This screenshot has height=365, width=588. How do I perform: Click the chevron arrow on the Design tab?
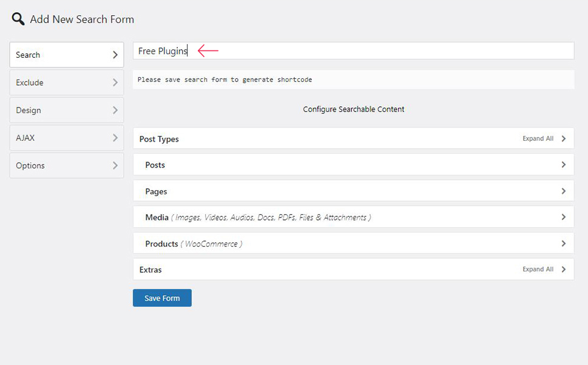[x=115, y=111]
